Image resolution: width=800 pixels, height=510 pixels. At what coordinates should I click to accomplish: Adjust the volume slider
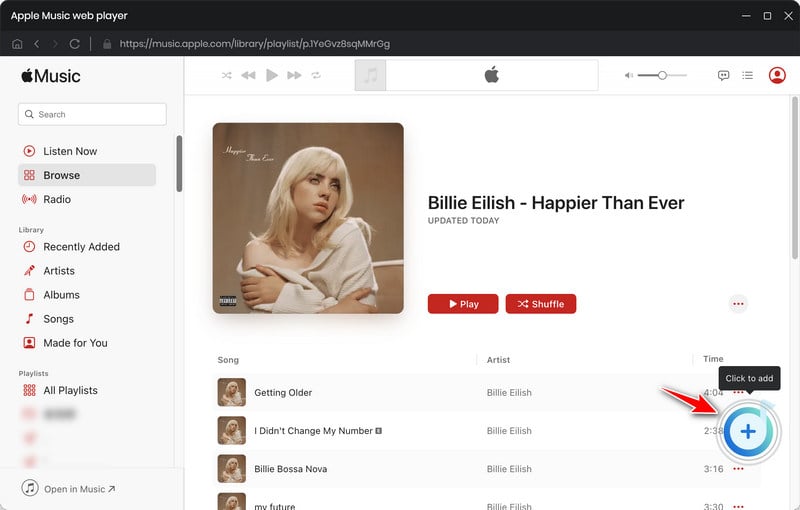[x=662, y=75]
